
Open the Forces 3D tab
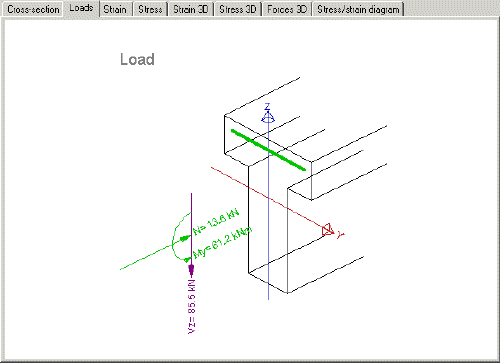287,9
